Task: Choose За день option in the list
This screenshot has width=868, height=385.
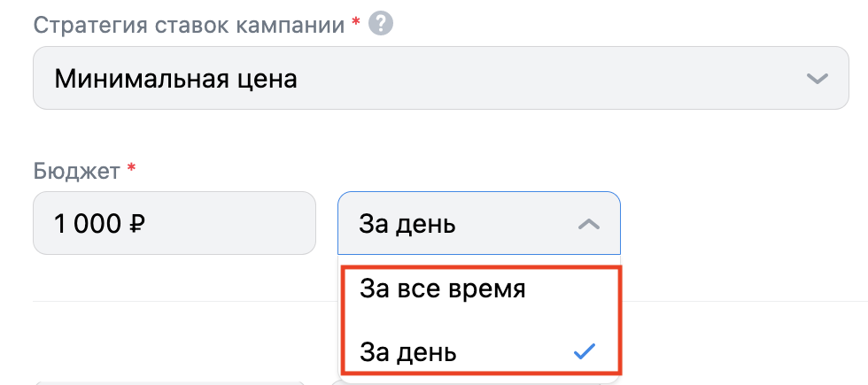Action: [x=409, y=352]
